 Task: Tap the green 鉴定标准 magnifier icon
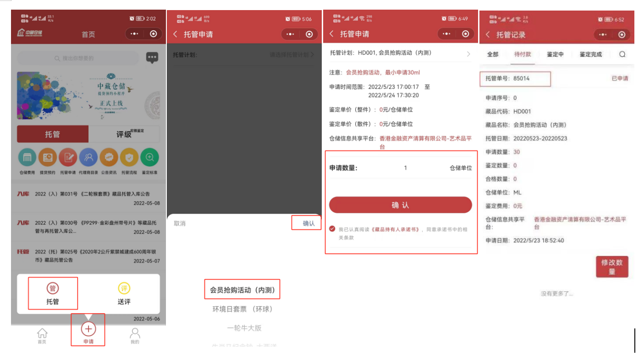point(149,157)
